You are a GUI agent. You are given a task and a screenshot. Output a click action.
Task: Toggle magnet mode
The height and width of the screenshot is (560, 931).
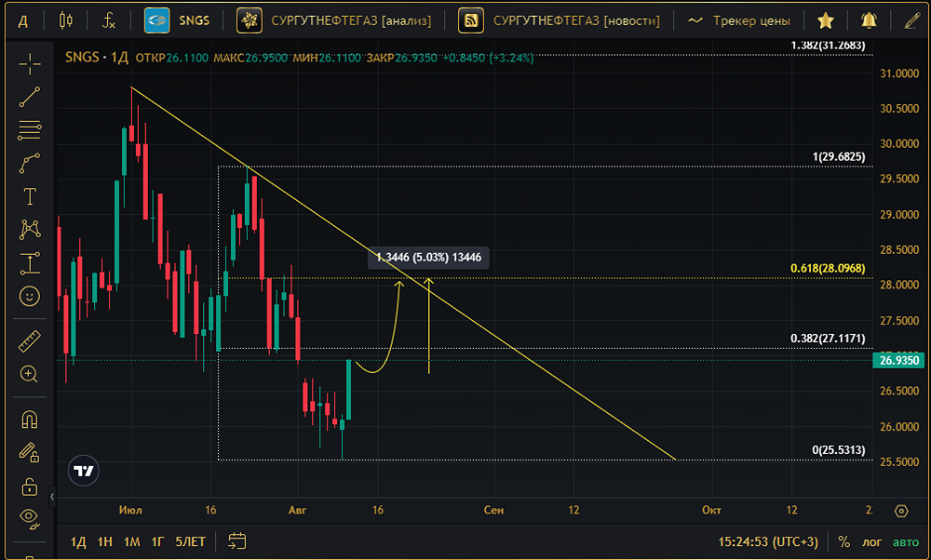(x=29, y=420)
